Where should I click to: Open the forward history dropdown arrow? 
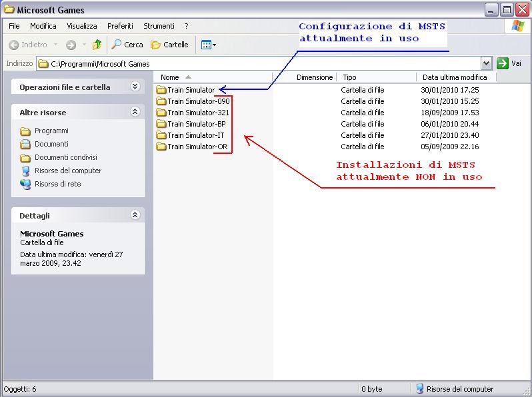[84, 45]
